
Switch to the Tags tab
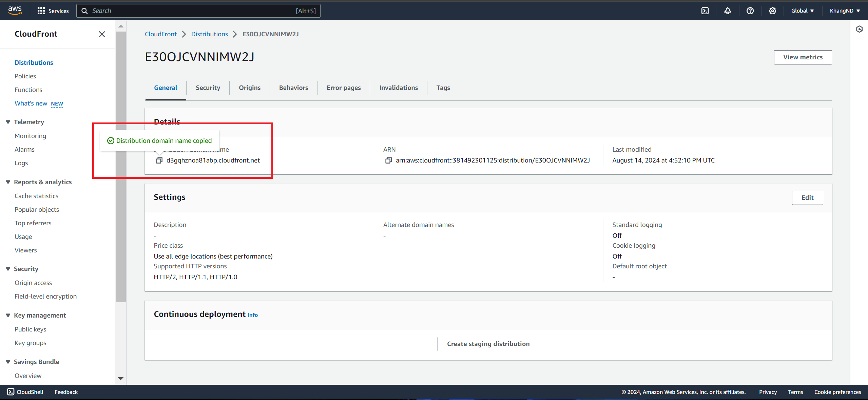point(443,88)
